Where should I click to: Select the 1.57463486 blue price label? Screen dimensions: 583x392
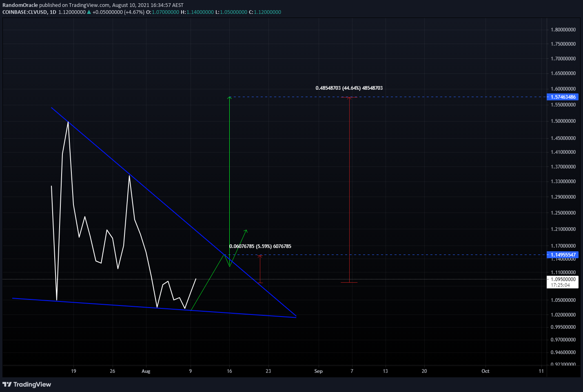(x=563, y=97)
